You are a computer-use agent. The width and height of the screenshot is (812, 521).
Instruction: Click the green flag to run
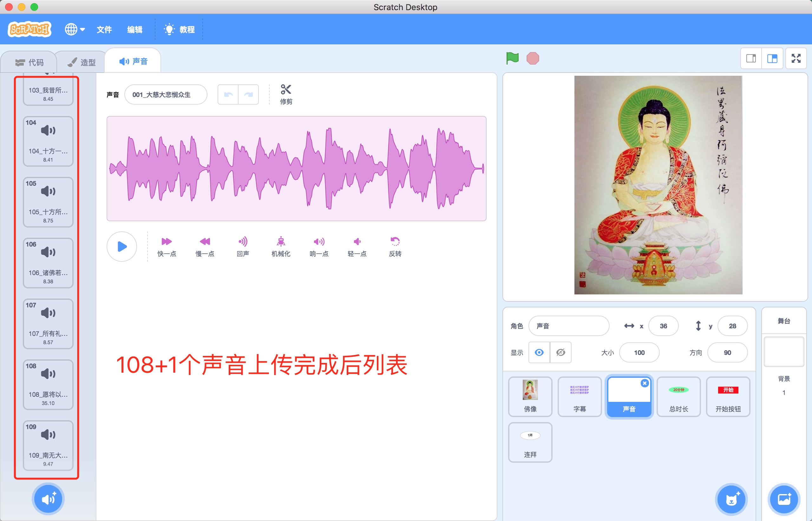pyautogui.click(x=512, y=58)
